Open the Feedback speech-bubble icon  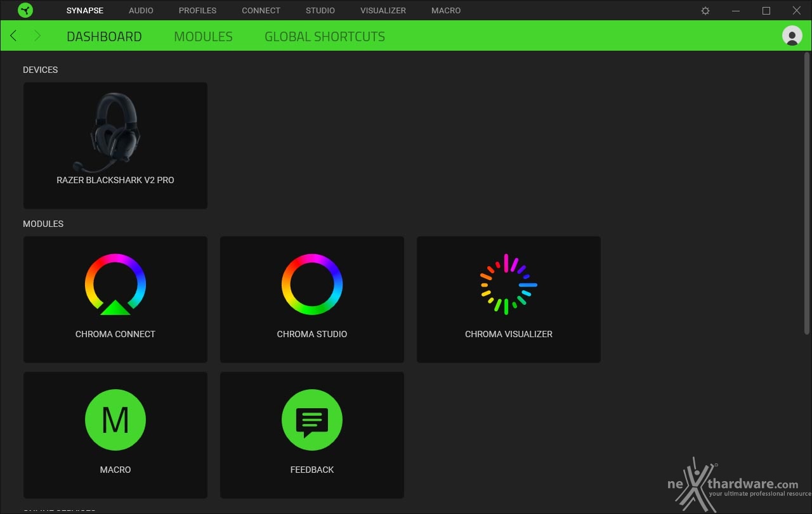[312, 420]
